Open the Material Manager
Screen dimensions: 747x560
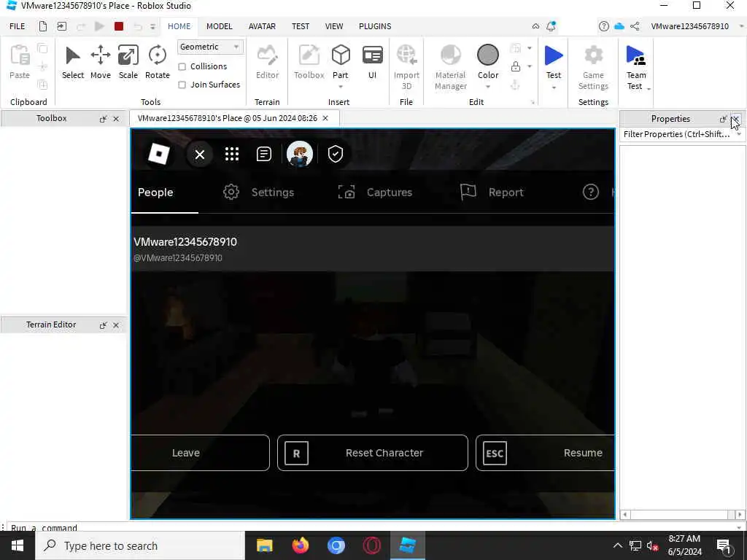tap(451, 66)
